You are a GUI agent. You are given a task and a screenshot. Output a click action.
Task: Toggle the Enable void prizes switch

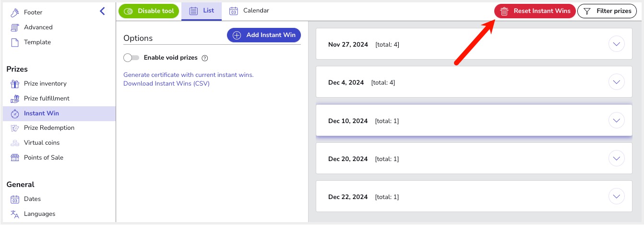[131, 58]
